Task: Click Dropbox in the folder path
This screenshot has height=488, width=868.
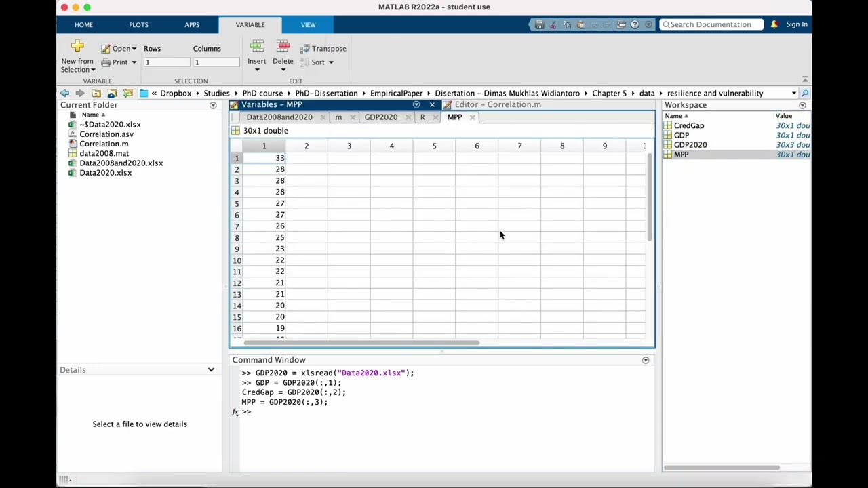Action: (x=176, y=93)
